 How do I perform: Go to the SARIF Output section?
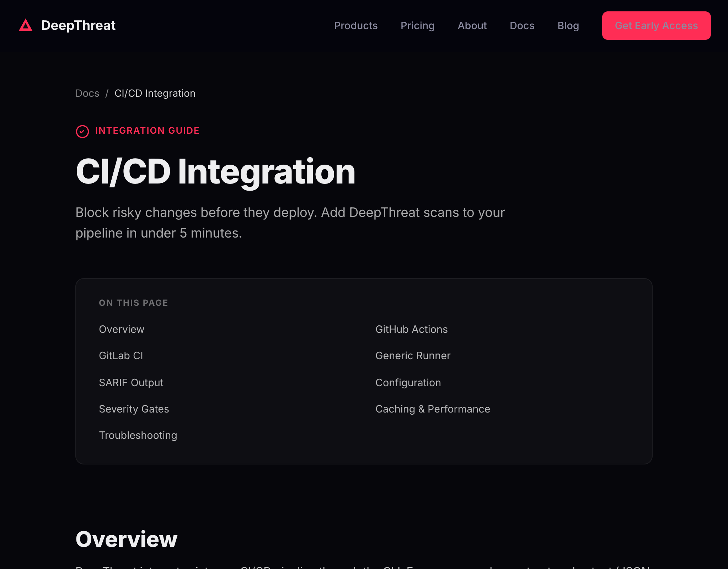click(x=131, y=383)
